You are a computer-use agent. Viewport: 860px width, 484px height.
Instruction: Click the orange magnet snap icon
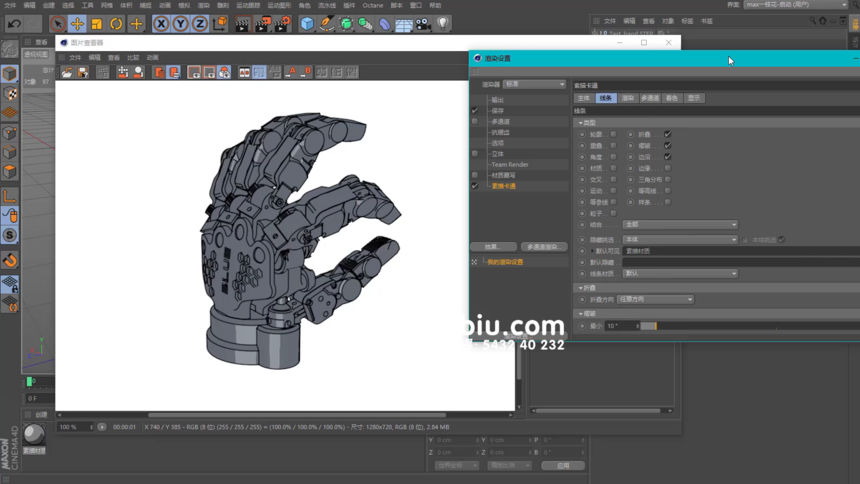[x=9, y=260]
